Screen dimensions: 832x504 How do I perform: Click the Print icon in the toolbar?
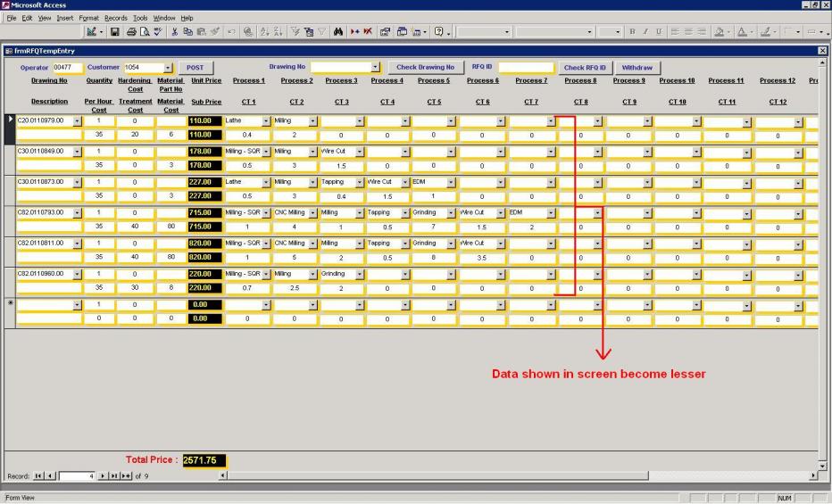(132, 32)
